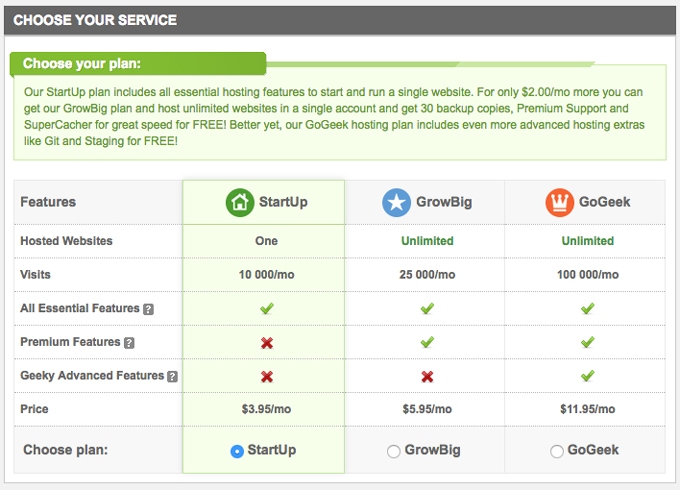Select the GrowBig plan radio button
The width and height of the screenshot is (680, 490).
coord(393,451)
